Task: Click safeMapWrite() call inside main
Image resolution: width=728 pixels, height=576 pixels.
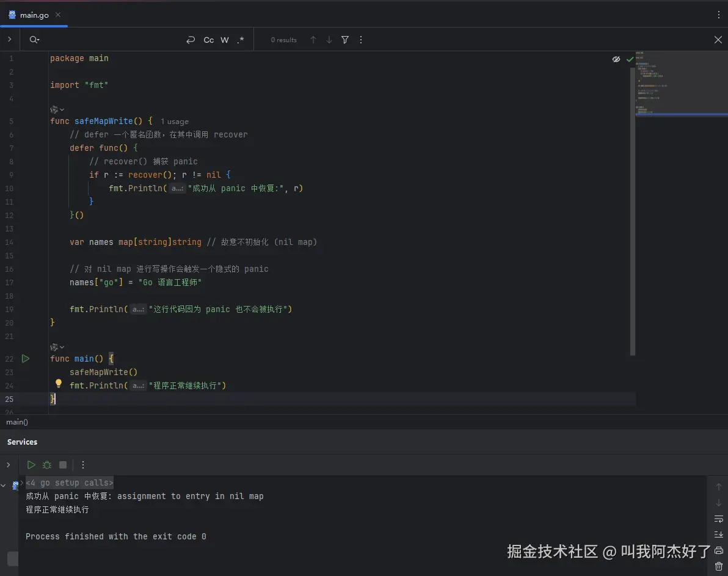Action: click(x=104, y=372)
